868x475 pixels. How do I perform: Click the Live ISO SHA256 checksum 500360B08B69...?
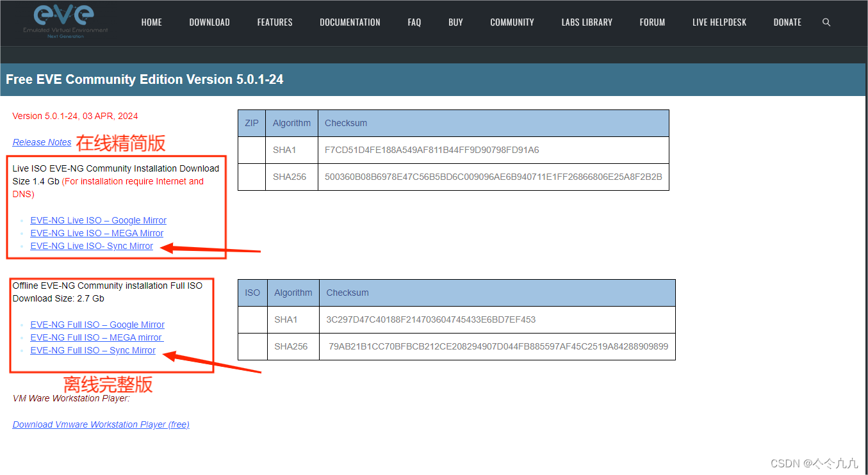(x=493, y=177)
